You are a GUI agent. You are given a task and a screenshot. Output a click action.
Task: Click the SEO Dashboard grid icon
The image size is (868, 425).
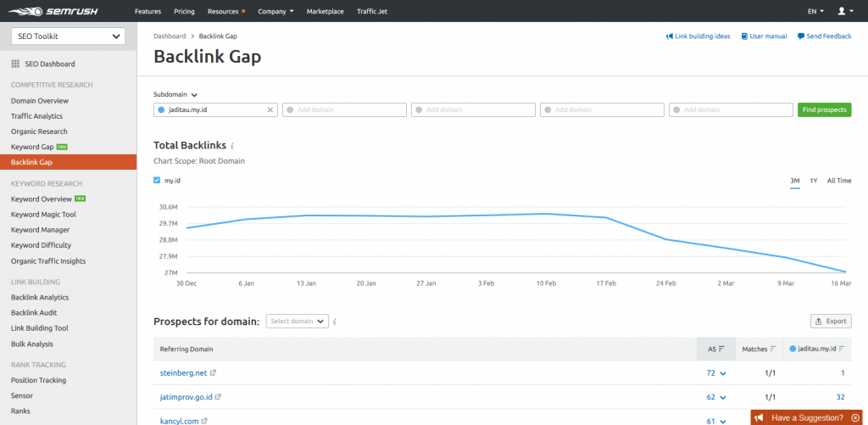15,64
